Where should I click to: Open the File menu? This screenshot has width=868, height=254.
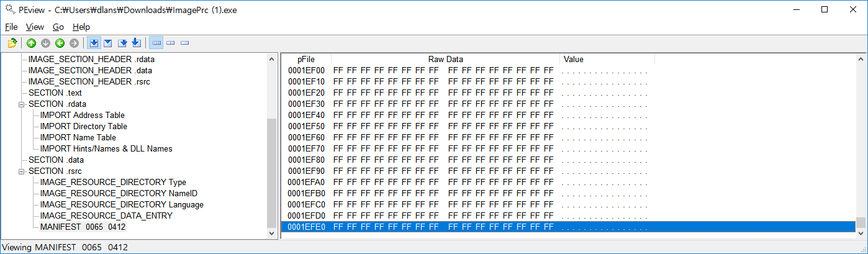click(x=11, y=27)
